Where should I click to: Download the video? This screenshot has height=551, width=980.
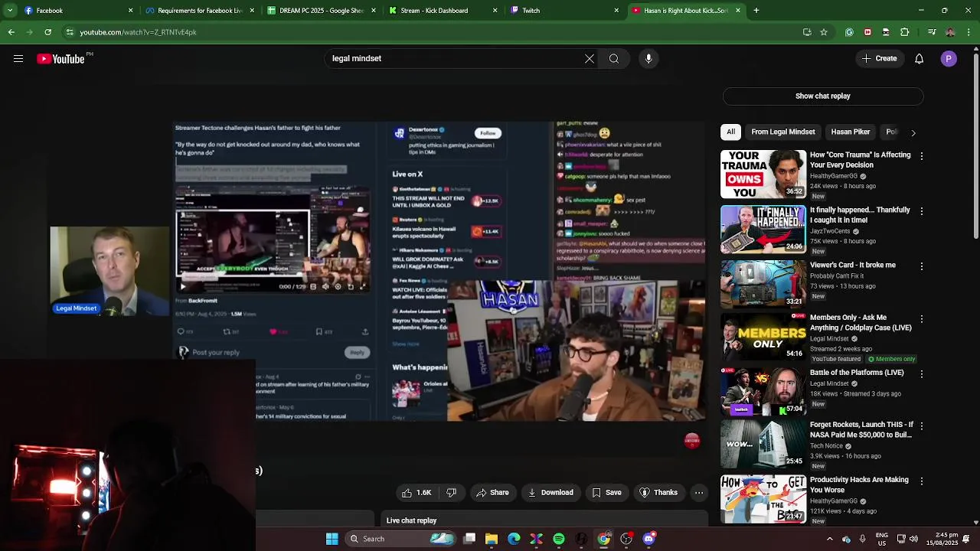coord(550,493)
